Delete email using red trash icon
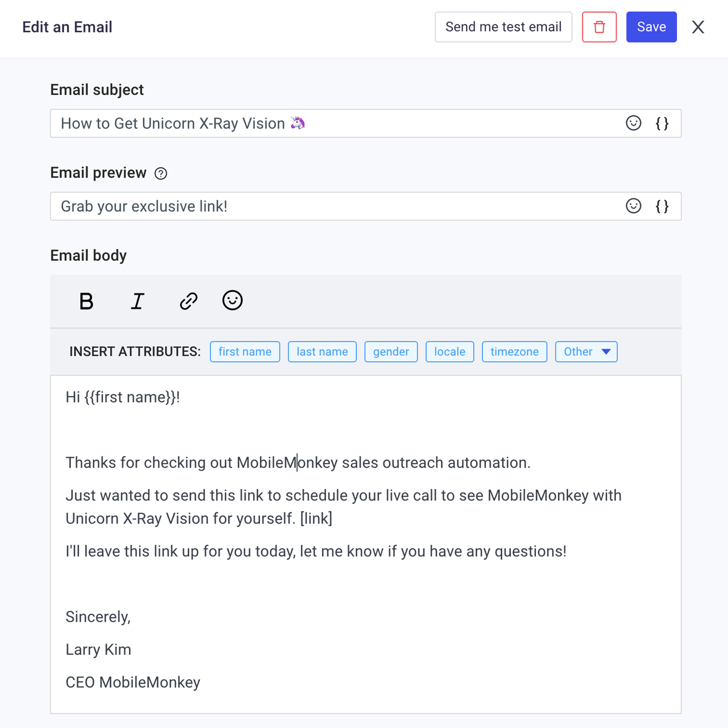The height and width of the screenshot is (728, 728). tap(599, 27)
